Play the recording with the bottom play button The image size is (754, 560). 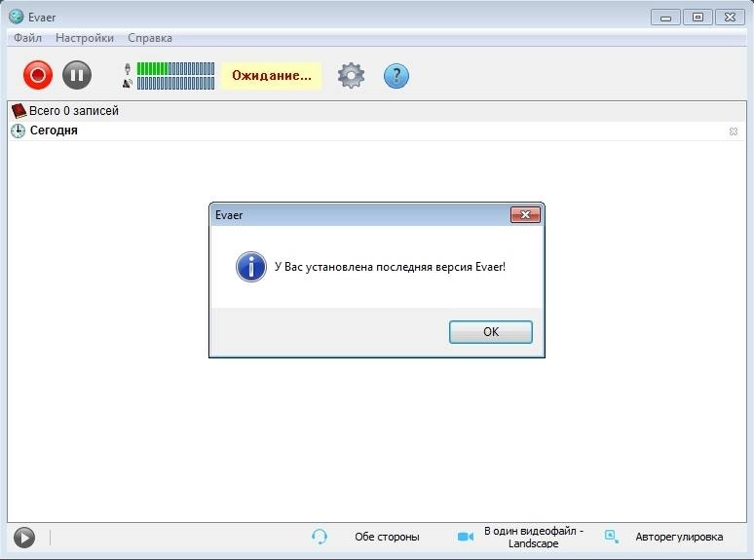pyautogui.click(x=24, y=538)
